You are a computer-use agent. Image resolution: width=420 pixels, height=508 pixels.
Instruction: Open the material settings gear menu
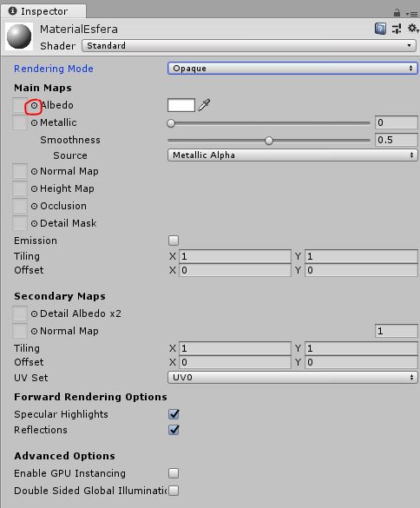pos(413,29)
